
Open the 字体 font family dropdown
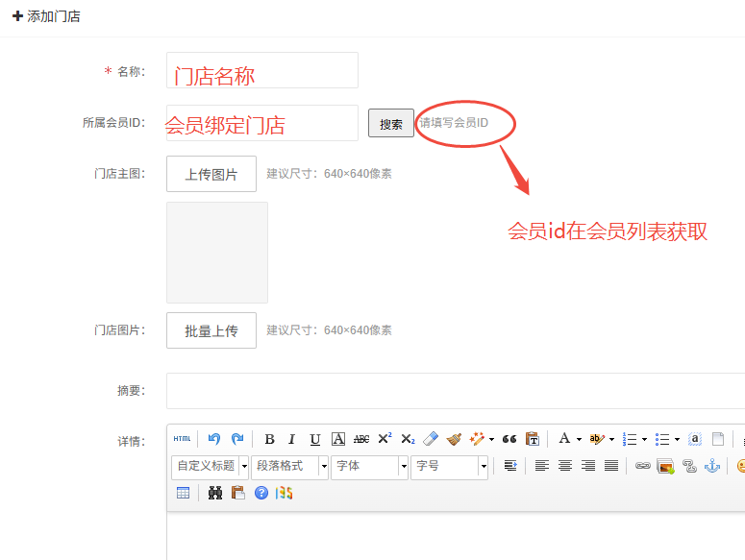[x=370, y=466]
